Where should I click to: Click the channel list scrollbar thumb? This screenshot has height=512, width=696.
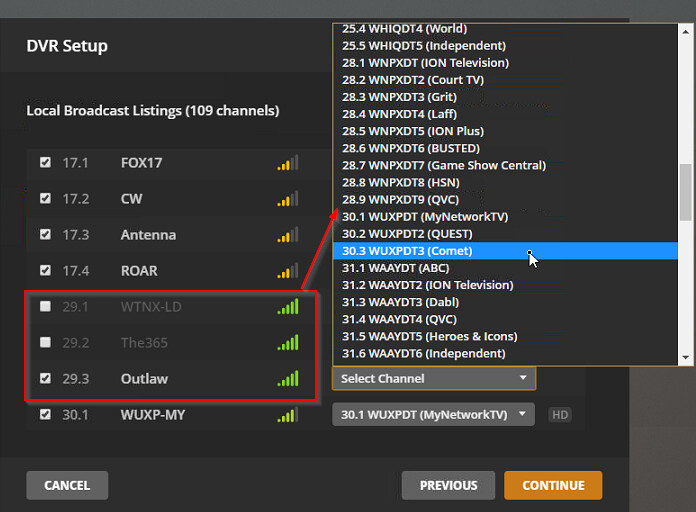(685, 192)
